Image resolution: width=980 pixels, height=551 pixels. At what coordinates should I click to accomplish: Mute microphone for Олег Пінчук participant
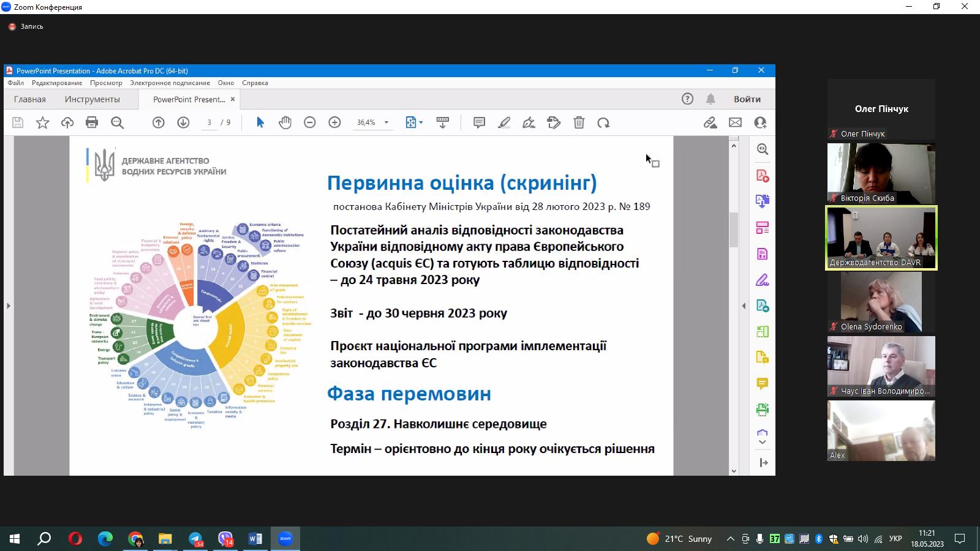833,133
